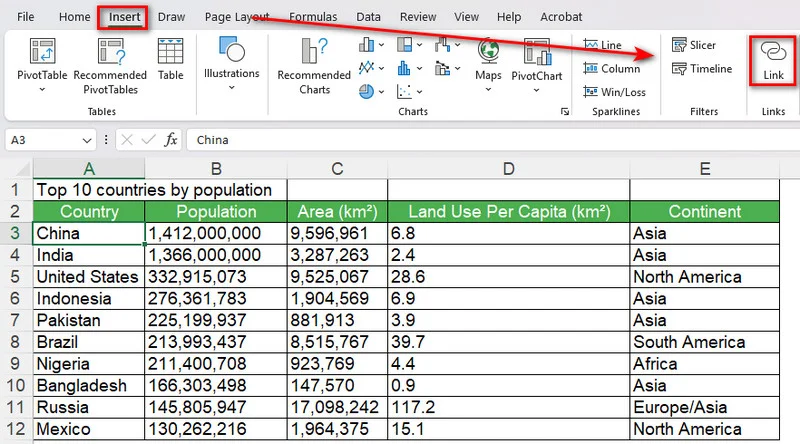This screenshot has width=800, height=444.
Task: Insert a Slicer filter
Action: coord(694,45)
